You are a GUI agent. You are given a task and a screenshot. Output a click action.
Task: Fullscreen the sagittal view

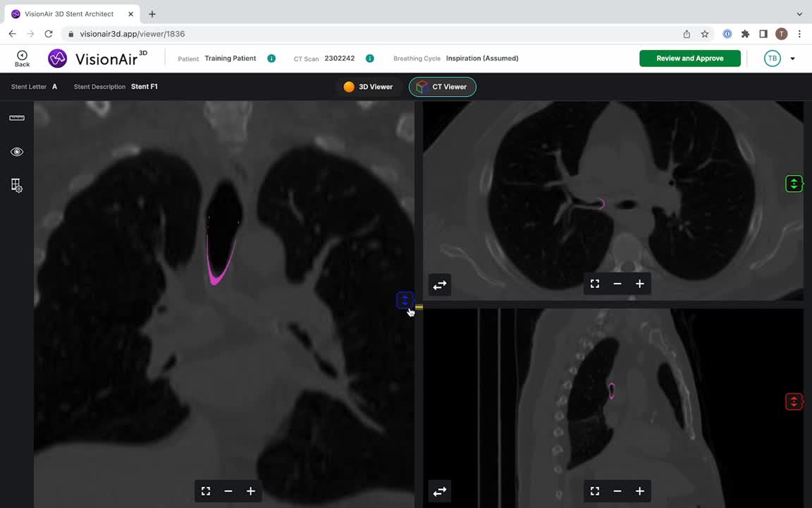pyautogui.click(x=594, y=491)
